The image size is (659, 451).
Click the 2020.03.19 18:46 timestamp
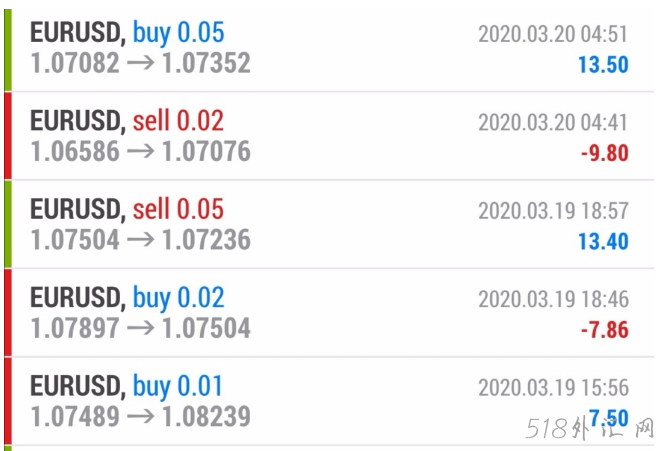point(553,299)
